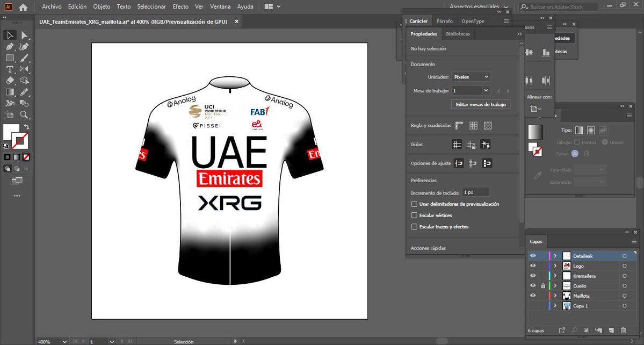Show rulers in Regla y cuadrículas
Image resolution: width=644 pixels, height=345 pixels.
pos(460,126)
